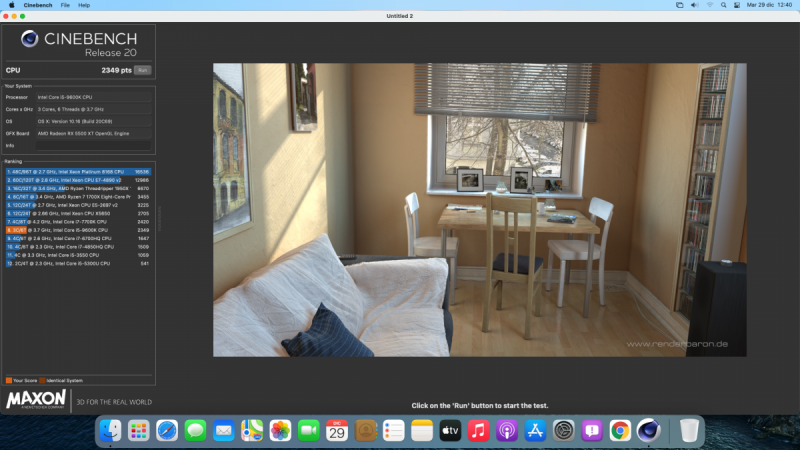The width and height of the screenshot is (800, 450).
Task: Click the GFX Board field AMD Radeon RX 5500 XT
Action: click(93, 134)
